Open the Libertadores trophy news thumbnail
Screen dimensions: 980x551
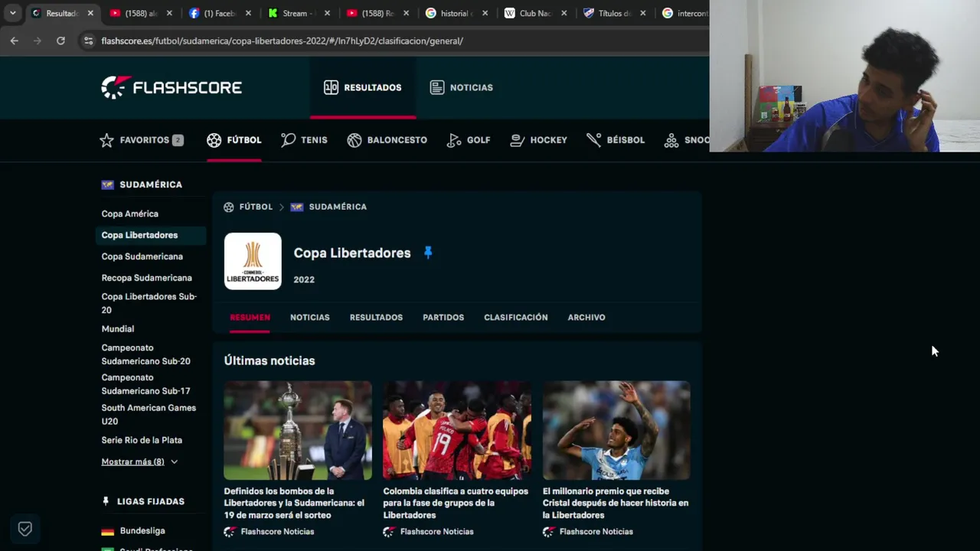298,430
